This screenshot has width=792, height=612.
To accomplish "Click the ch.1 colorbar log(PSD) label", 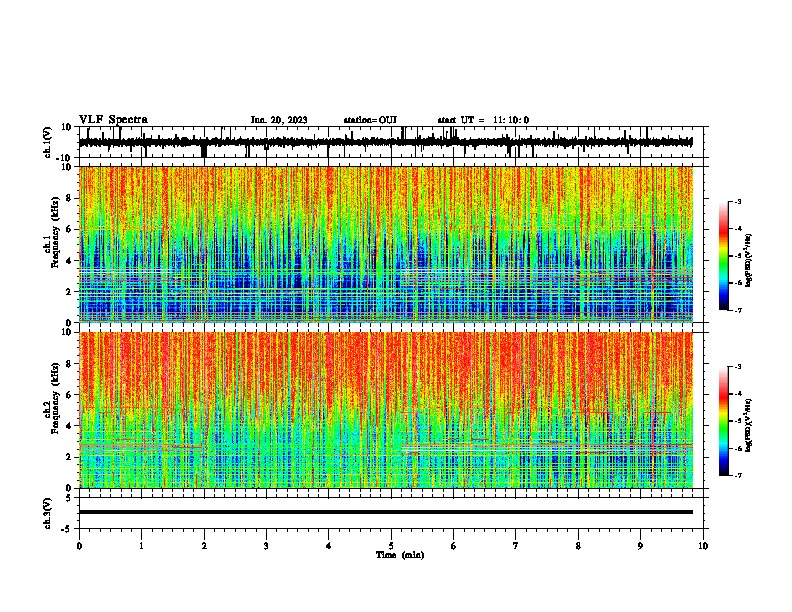I will [748, 261].
